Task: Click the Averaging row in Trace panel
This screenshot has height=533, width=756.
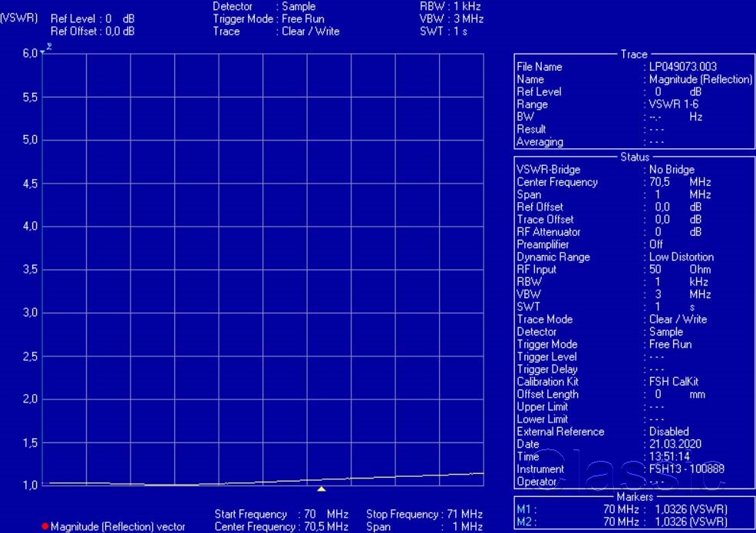Action: pyautogui.click(x=591, y=142)
